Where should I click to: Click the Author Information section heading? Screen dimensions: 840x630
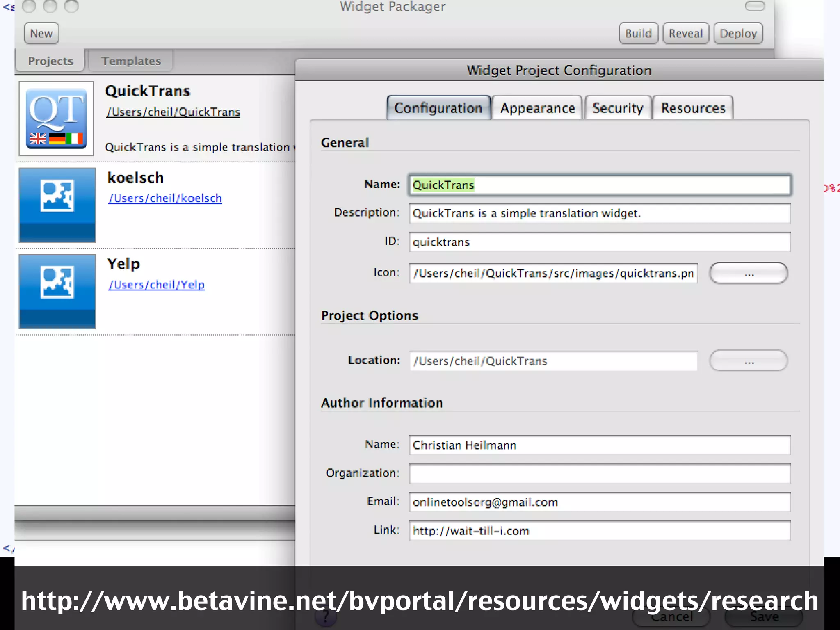382,403
